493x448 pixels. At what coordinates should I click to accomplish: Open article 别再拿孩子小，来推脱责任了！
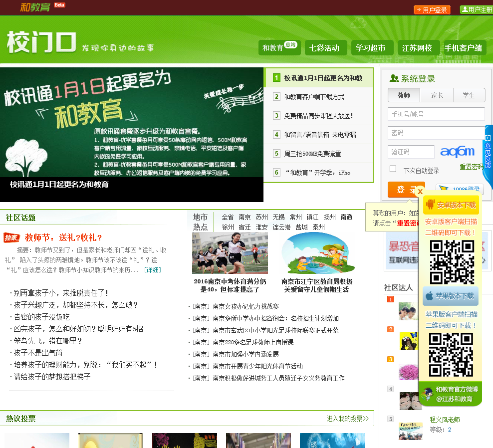pos(61,293)
